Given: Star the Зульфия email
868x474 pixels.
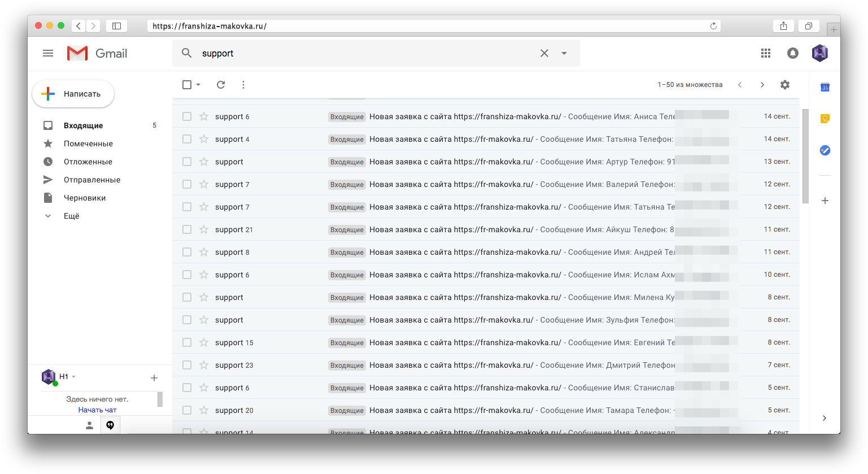Looking at the screenshot, I should coord(204,320).
